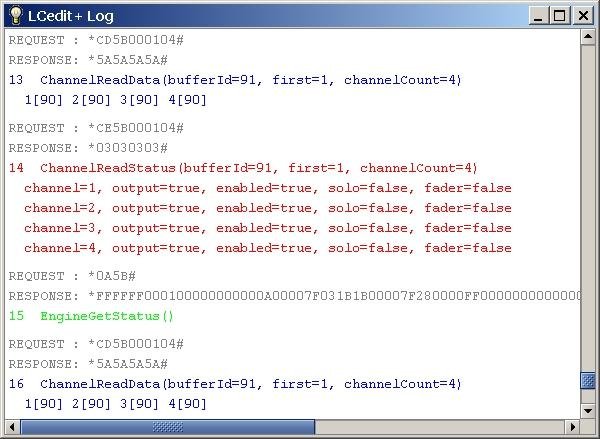600x439 pixels.
Task: Click the REQUEST : *0A5B# line
Action: click(x=72, y=276)
